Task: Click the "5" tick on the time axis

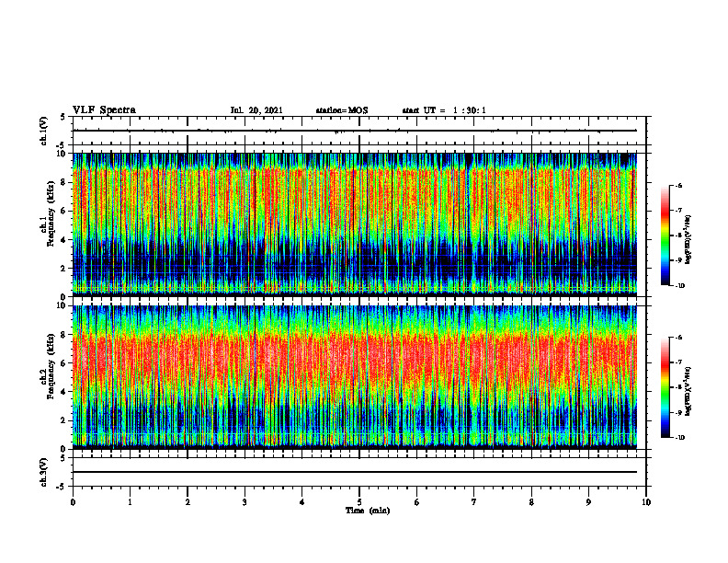Action: tap(359, 502)
